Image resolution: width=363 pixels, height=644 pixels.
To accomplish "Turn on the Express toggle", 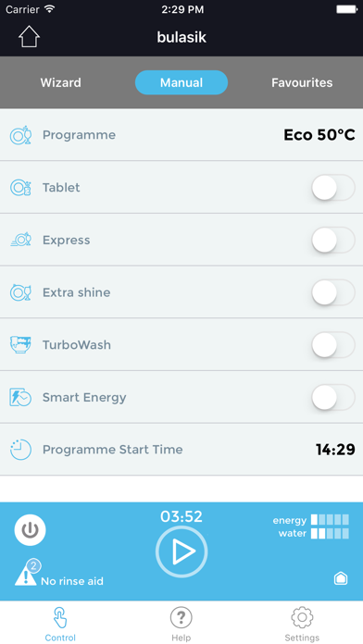I will pyautogui.click(x=333, y=240).
